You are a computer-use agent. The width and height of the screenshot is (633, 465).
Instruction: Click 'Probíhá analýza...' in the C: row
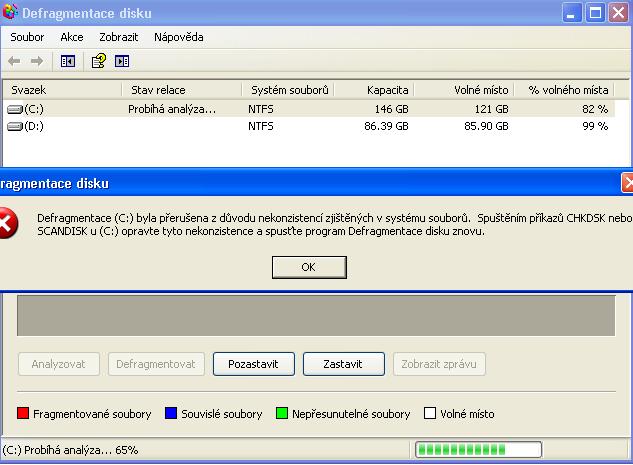click(x=172, y=109)
